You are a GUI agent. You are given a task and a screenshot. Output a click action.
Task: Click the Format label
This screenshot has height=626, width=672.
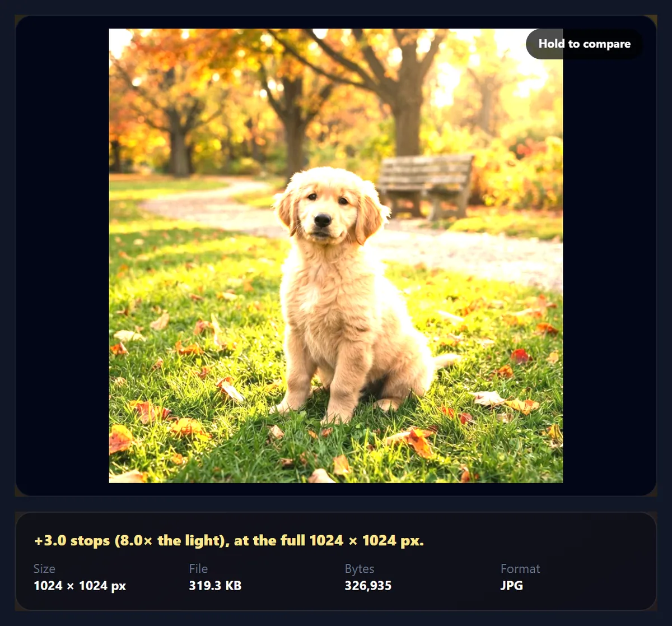coord(520,569)
